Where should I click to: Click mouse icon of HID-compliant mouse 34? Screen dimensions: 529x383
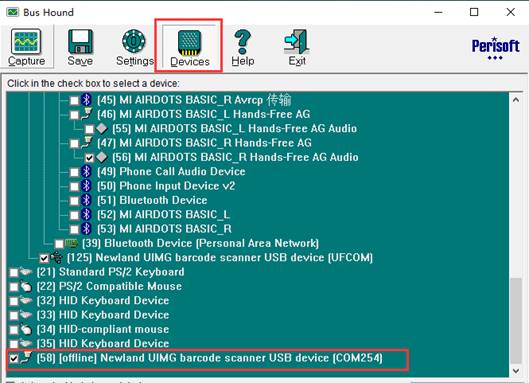click(26, 329)
